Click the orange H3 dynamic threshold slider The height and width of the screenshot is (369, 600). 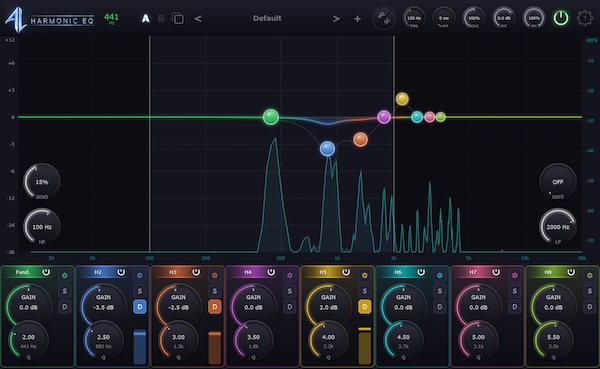(215, 347)
